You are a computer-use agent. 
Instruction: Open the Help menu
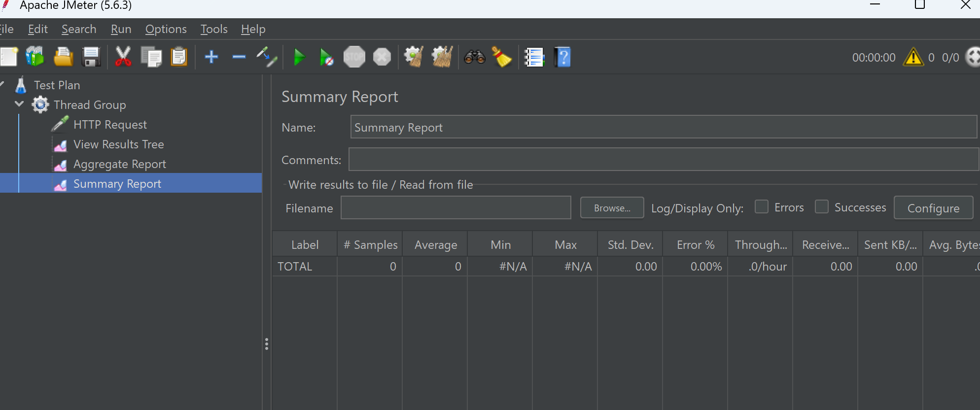click(x=253, y=29)
